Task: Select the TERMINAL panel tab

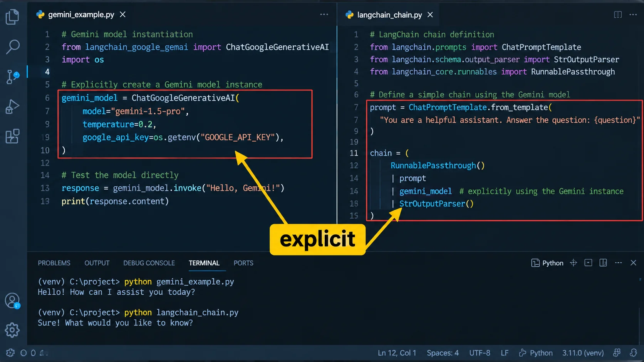Action: point(204,263)
